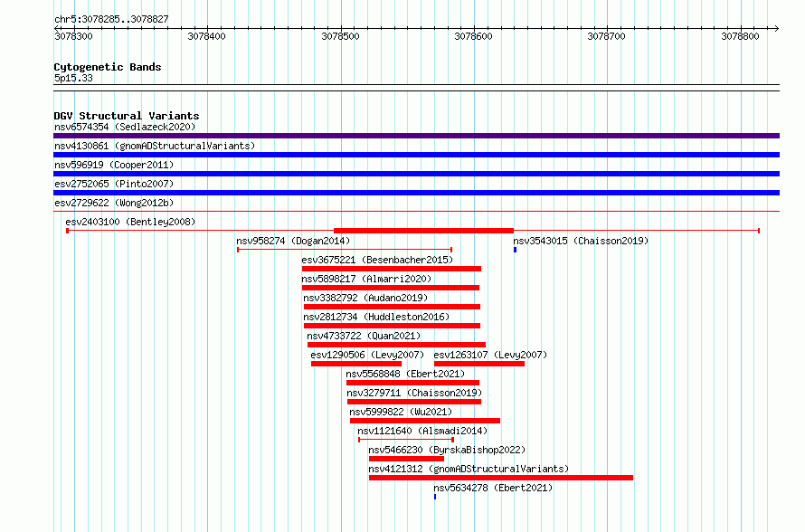Click the red bar under nsv5466230
Screen dimensions: 805x532
[x=407, y=459]
